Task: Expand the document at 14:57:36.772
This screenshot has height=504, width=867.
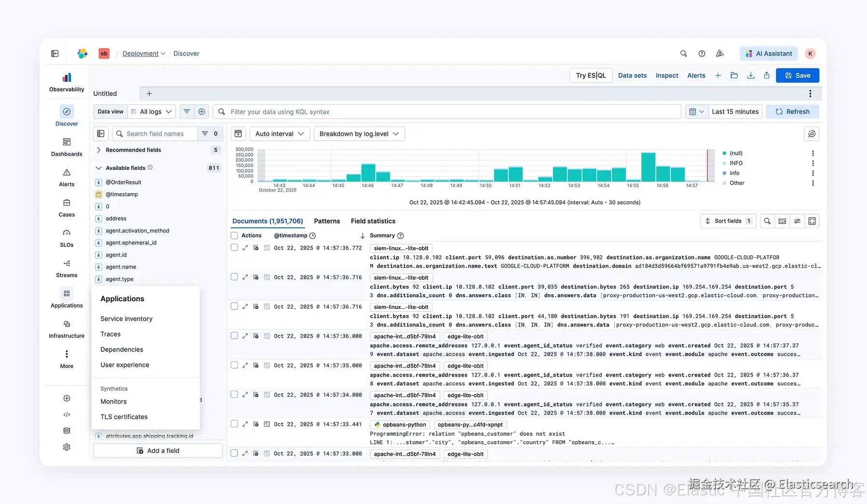Action: click(x=245, y=248)
